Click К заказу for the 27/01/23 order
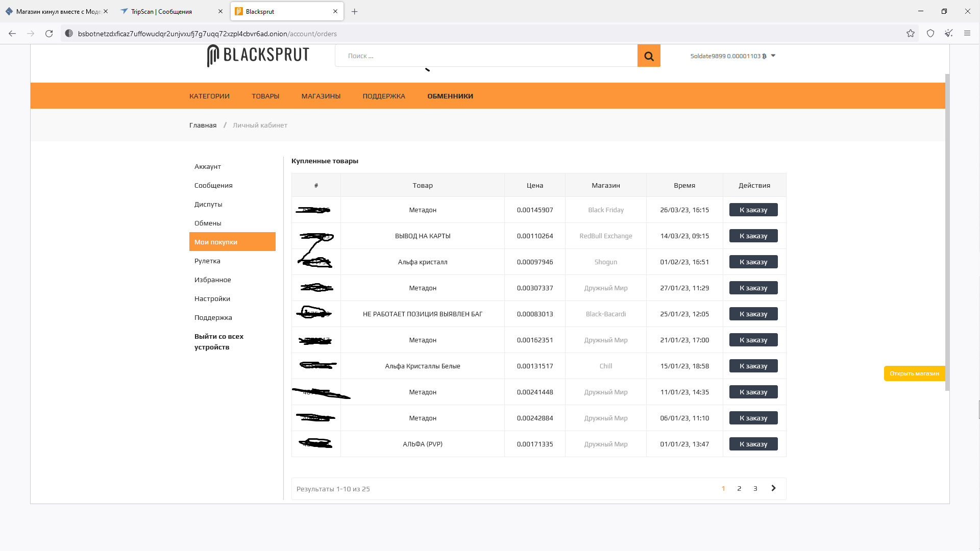This screenshot has width=980, height=551. [753, 288]
